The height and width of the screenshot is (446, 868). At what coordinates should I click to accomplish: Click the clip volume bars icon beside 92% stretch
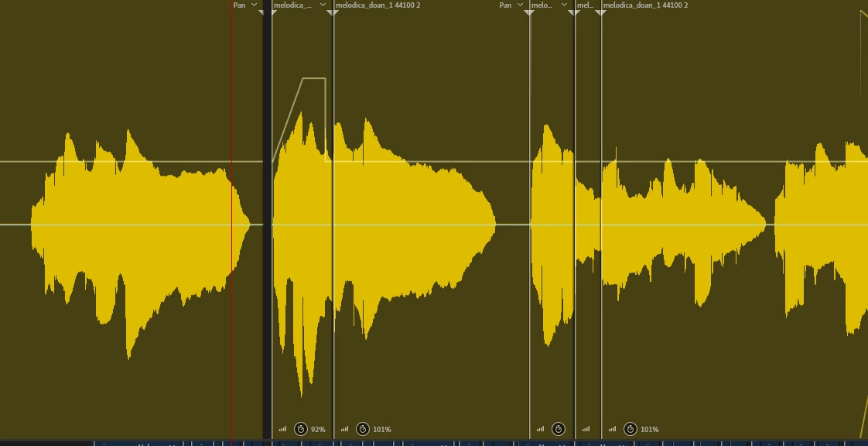coord(283,429)
